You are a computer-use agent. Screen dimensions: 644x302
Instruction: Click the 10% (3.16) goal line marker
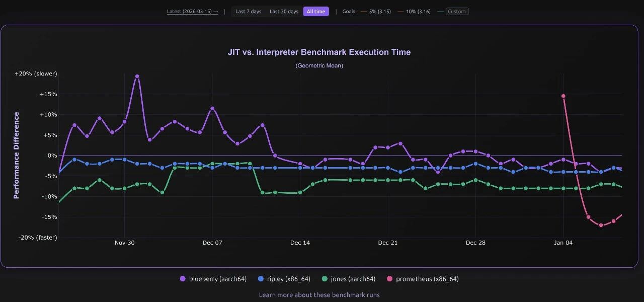(x=400, y=11)
